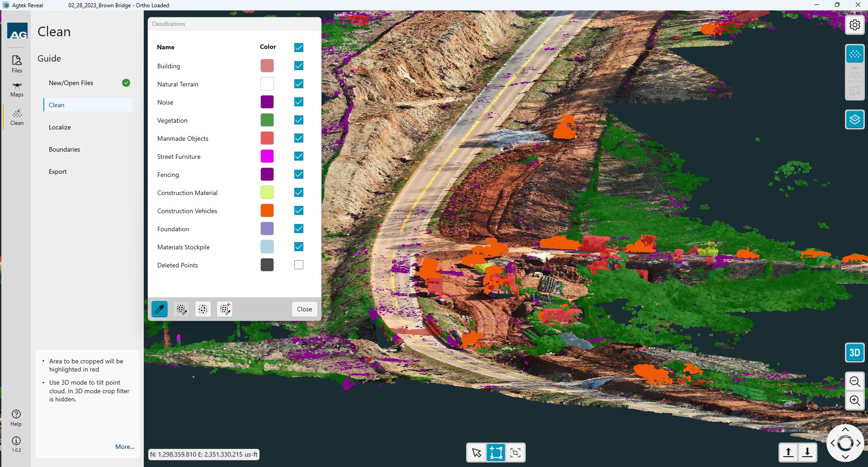Viewport: 868px width, 467px height.
Task: Click the Construction Vehicles orange color swatch
Action: [x=267, y=210]
